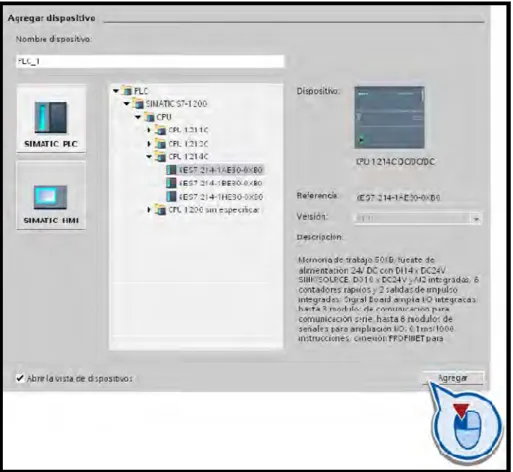Click the Nombre dispositivo input field

[x=150, y=61]
